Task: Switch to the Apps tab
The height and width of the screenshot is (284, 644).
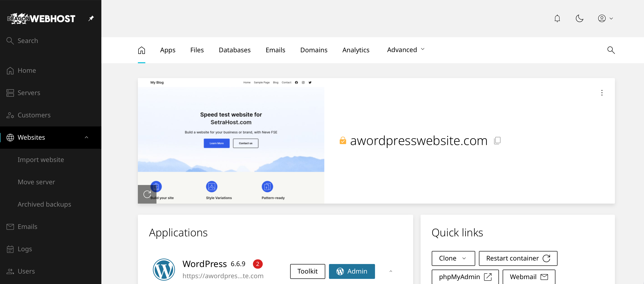Action: click(x=167, y=50)
